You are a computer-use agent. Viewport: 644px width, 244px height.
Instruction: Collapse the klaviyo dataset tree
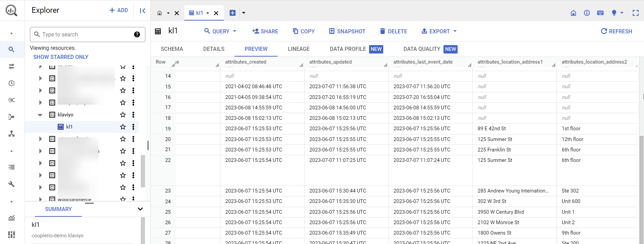40,115
